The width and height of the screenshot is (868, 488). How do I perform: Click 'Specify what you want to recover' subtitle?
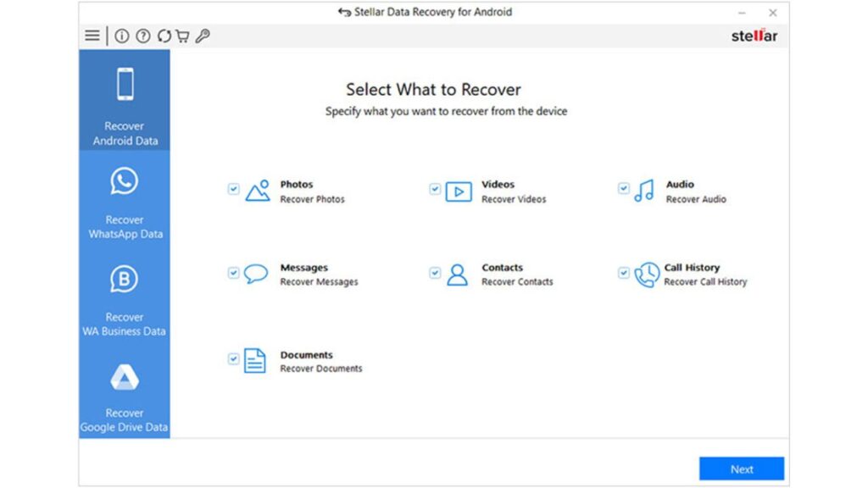click(446, 111)
